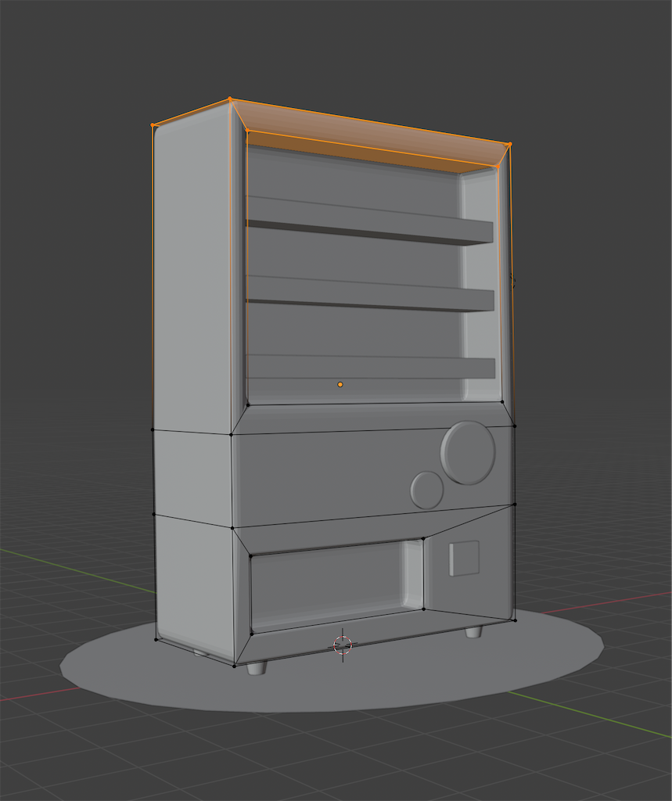
Task: Select the orange vertex at top back-left corner
Action: 153,124
